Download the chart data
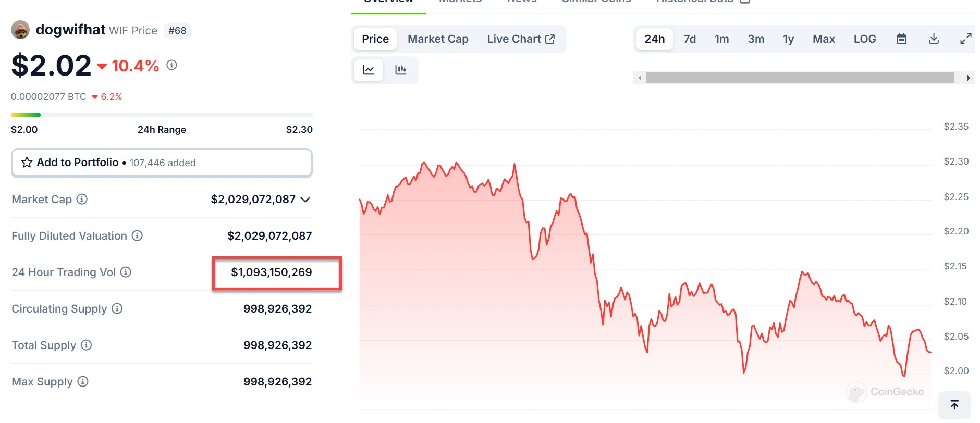980x423 pixels. [x=934, y=39]
